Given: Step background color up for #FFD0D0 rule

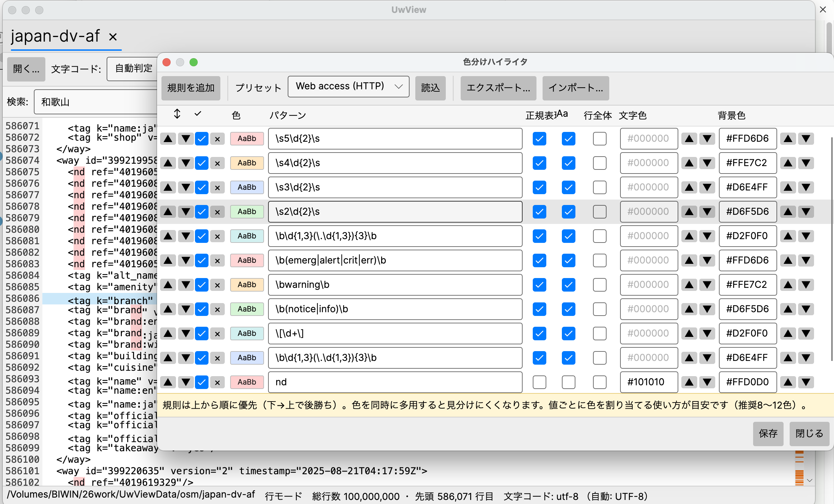Looking at the screenshot, I should 788,382.
